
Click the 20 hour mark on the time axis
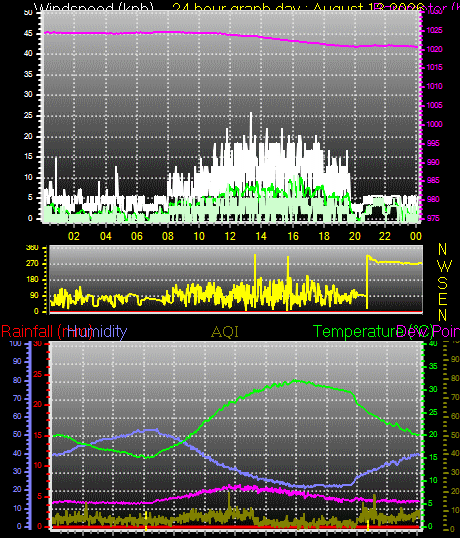pyautogui.click(x=355, y=236)
